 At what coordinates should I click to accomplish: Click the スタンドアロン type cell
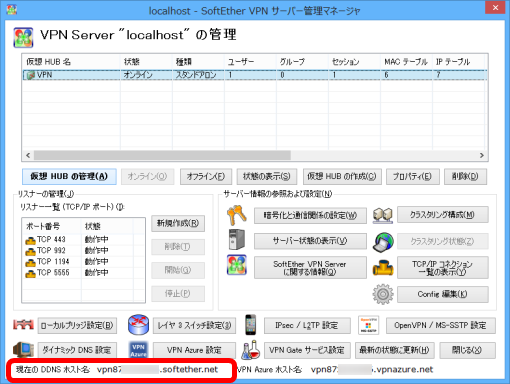click(x=198, y=75)
